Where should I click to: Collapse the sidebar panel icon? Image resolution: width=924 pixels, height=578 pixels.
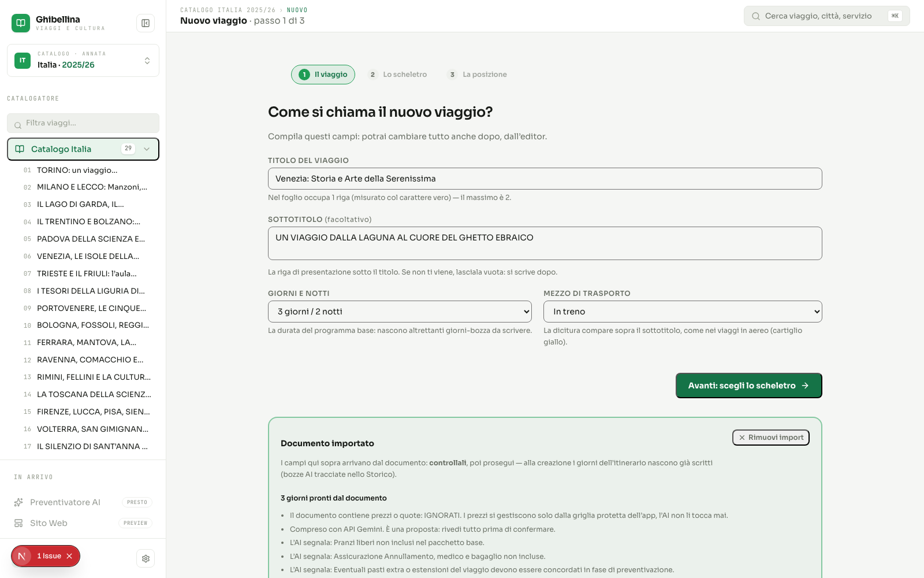146,23
